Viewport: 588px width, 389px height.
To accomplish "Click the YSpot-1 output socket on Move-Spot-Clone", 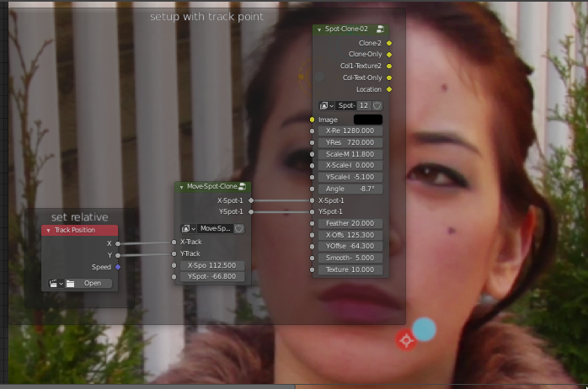I will coord(251,212).
